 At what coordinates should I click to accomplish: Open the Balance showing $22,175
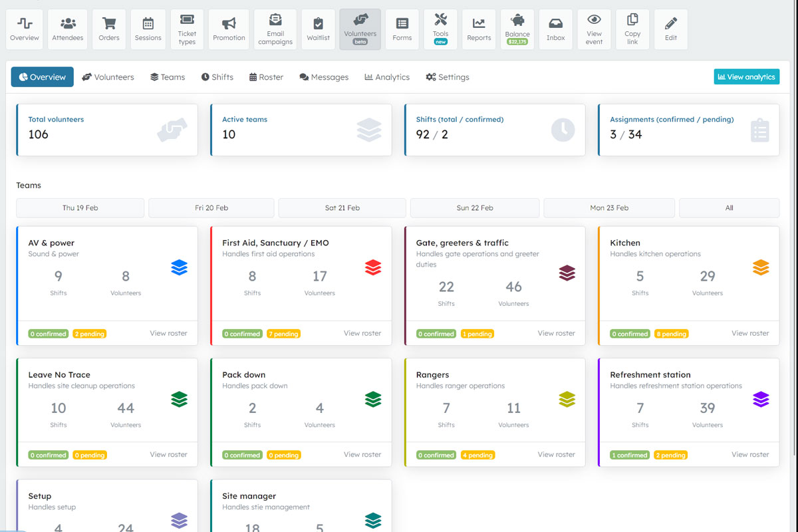tap(517, 29)
